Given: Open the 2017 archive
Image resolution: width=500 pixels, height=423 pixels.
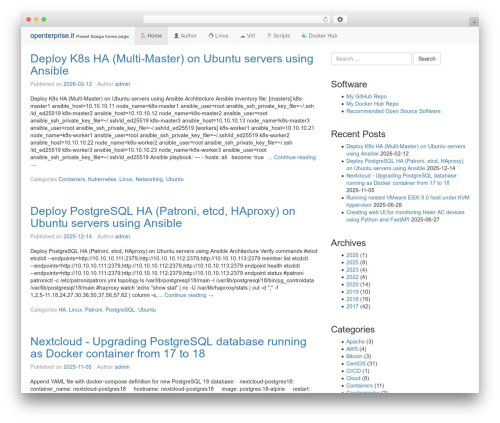Looking at the screenshot, I should tap(352, 306).
